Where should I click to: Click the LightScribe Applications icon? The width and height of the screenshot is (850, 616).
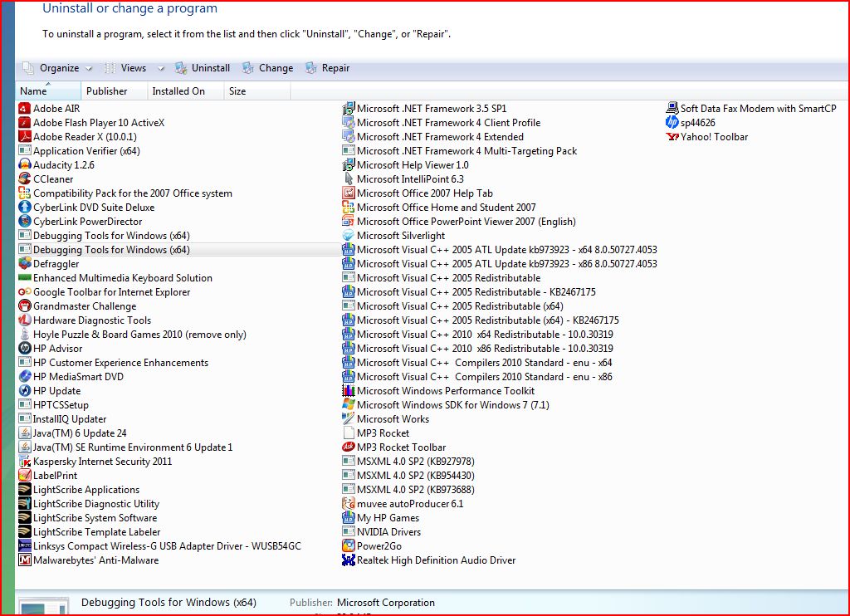(24, 489)
